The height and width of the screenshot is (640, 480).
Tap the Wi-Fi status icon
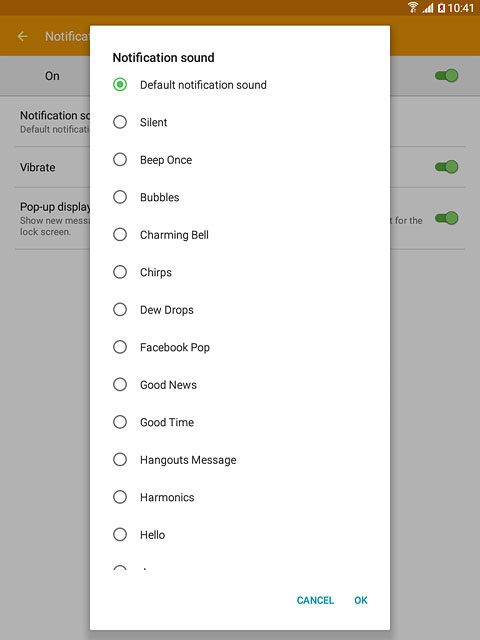tap(413, 7)
